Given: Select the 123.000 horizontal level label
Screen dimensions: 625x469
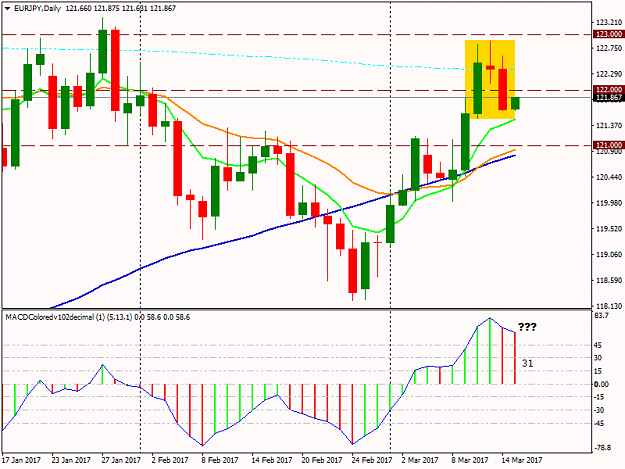Looking at the screenshot, I should click(x=608, y=34).
